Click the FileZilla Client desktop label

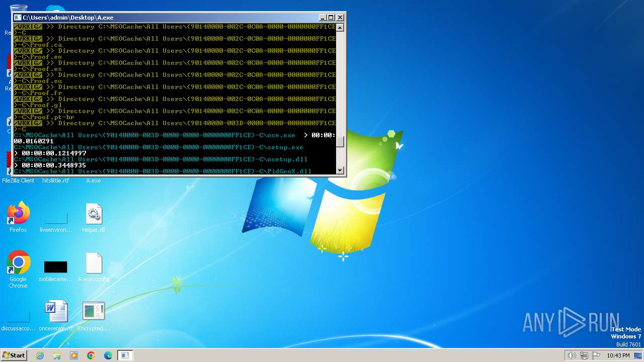tap(18, 180)
